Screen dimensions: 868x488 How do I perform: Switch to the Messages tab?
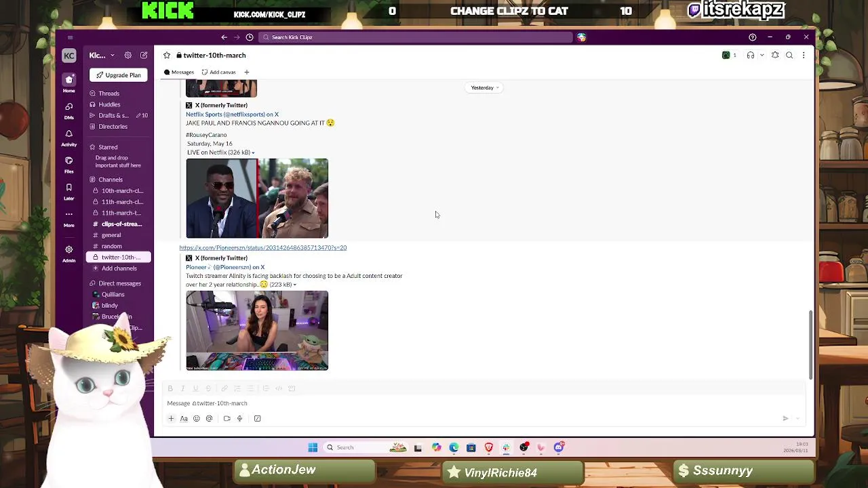(179, 72)
